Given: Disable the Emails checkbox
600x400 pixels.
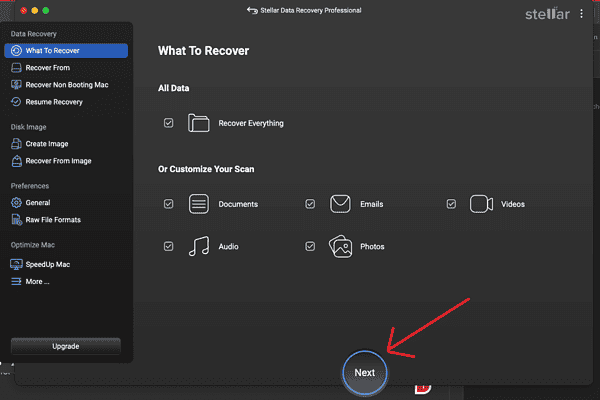Looking at the screenshot, I should [310, 204].
